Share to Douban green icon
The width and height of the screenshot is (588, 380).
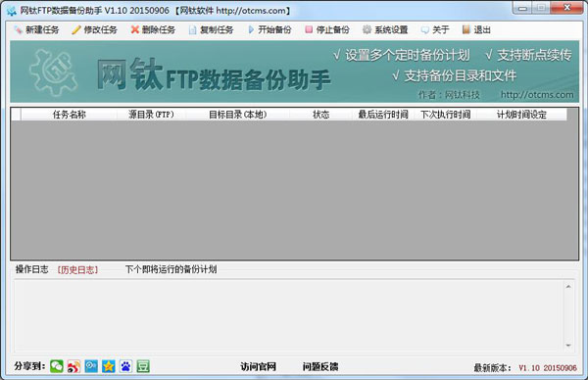click(x=143, y=366)
